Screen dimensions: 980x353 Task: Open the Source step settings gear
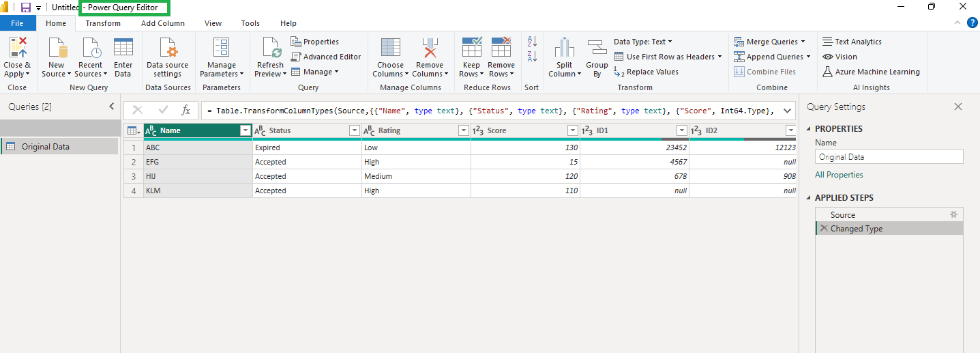954,214
